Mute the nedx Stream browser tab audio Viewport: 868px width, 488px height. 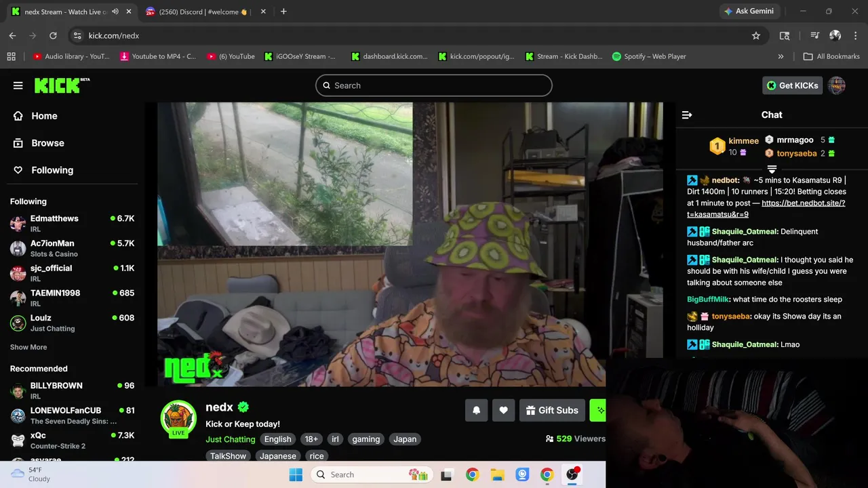tap(115, 12)
